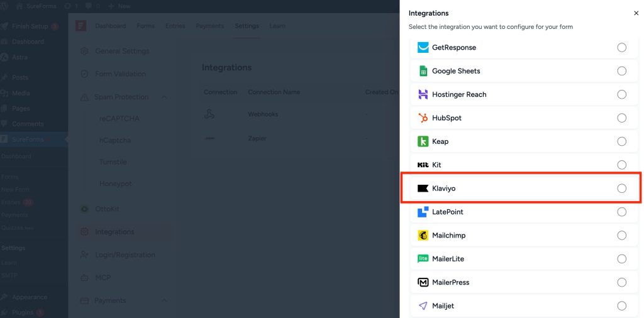This screenshot has width=644, height=318.
Task: Click the OttoKit icon in settings
Action: click(x=85, y=209)
